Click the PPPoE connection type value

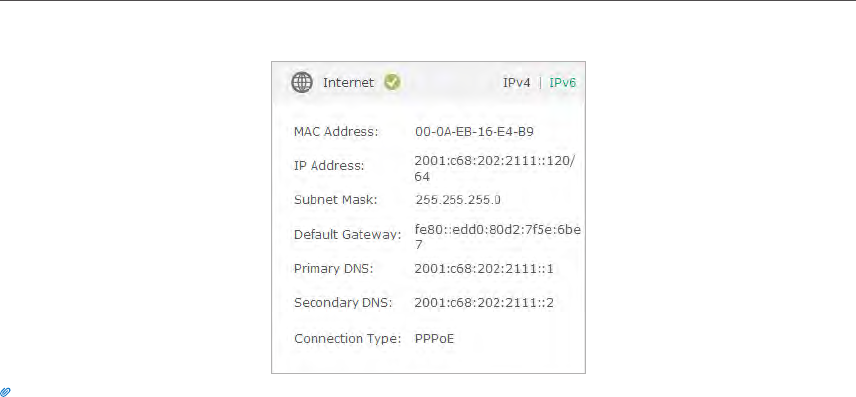[x=434, y=339]
